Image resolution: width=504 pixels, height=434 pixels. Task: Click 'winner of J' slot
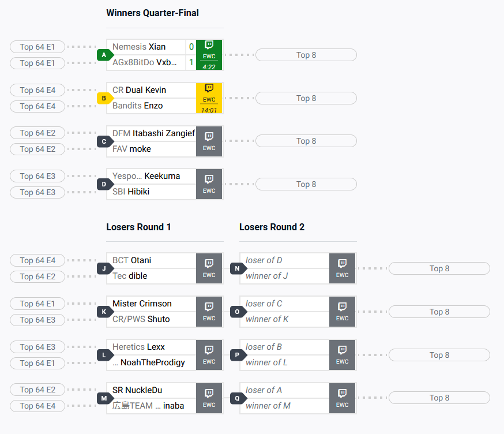(267, 276)
